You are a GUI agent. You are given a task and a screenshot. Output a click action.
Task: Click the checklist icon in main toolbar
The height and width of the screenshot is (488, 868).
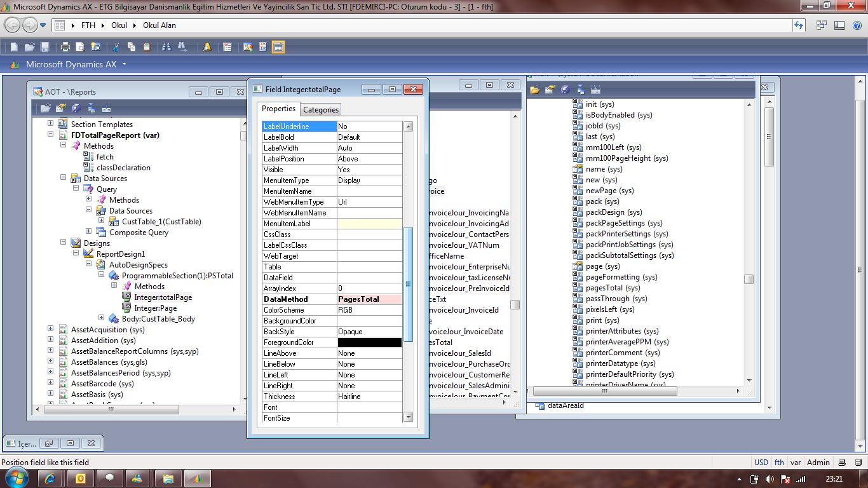pyautogui.click(x=227, y=47)
